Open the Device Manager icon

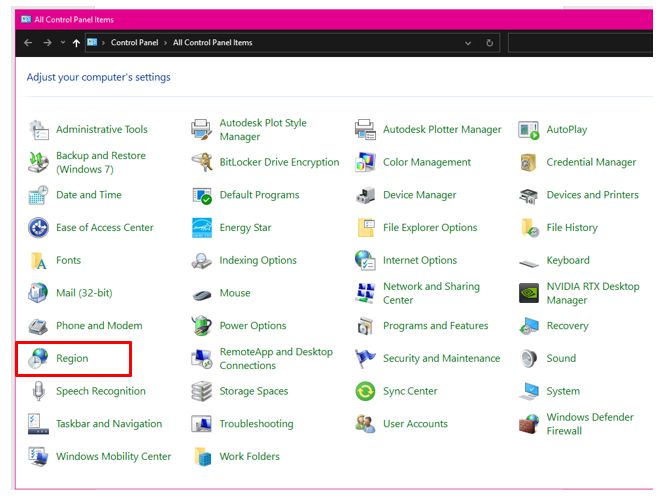pyautogui.click(x=365, y=195)
